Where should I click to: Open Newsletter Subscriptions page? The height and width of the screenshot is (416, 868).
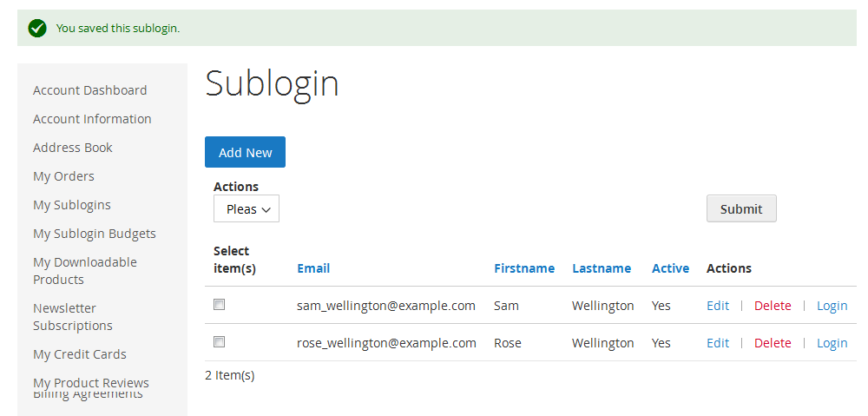[x=73, y=317]
